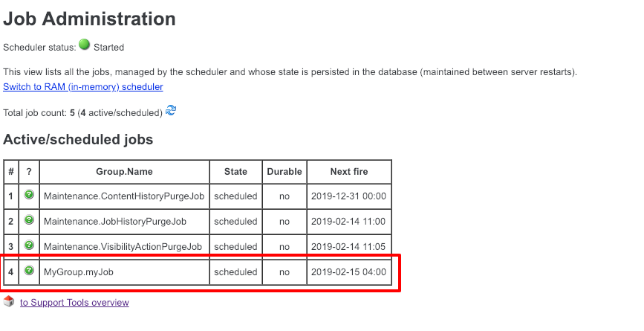Select the Maintenance.ContentHistoryPurgeJob row name
The width and height of the screenshot is (644, 331).
coord(124,196)
